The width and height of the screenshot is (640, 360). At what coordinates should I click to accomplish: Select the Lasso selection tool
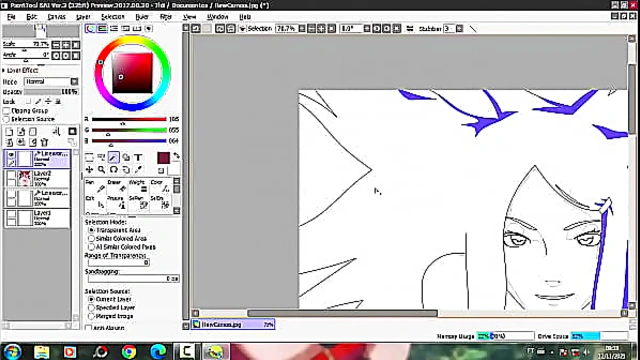pyautogui.click(x=101, y=158)
